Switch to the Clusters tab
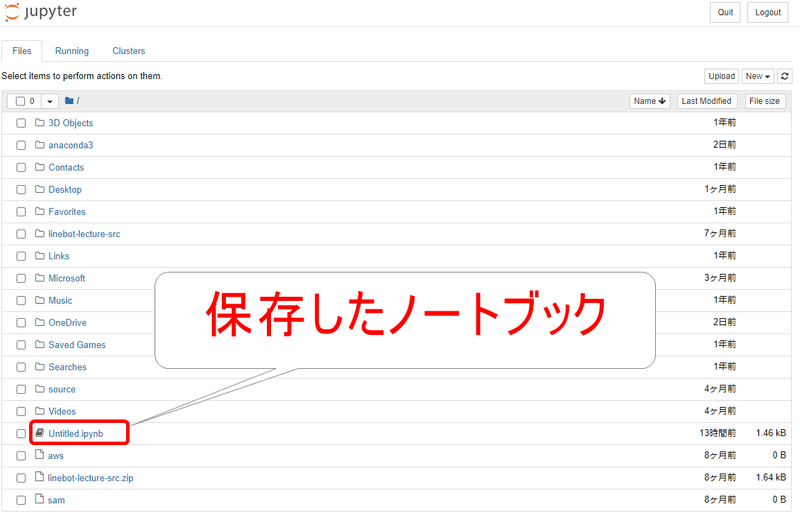 (129, 51)
